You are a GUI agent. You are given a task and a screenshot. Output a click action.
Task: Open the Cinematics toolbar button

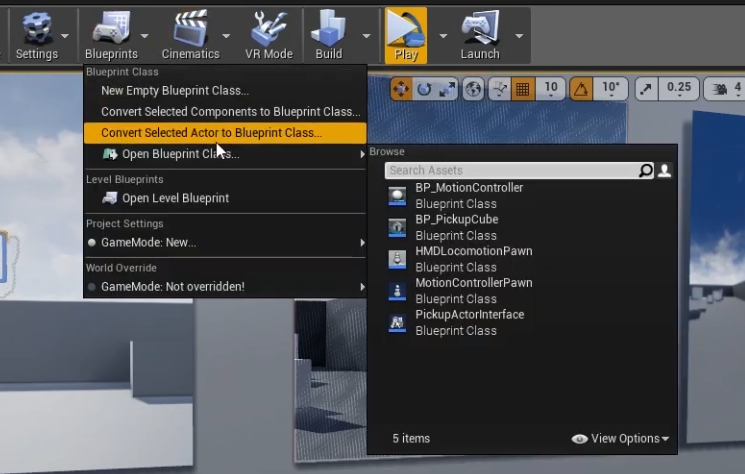pyautogui.click(x=190, y=36)
